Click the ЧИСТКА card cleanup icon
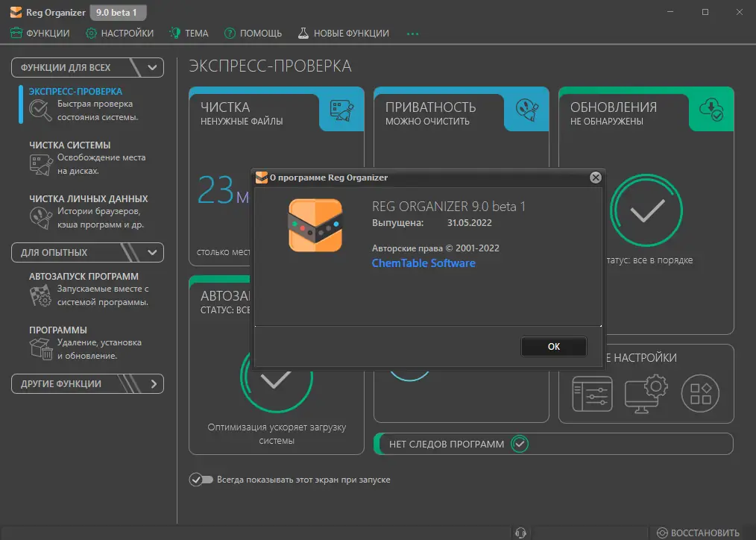The height and width of the screenshot is (540, 756). (341, 110)
